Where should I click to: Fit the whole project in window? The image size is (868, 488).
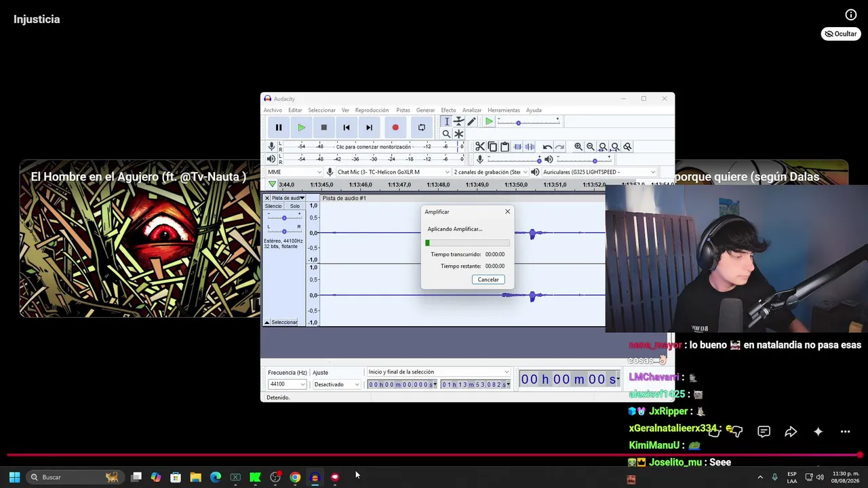coord(615,146)
